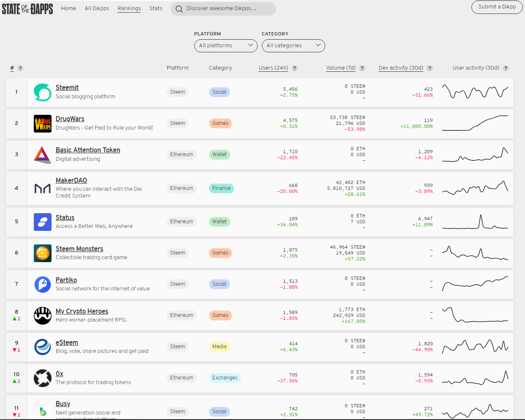Open the DrugWars logo icon
This screenshot has height=420, width=525.
click(x=43, y=124)
